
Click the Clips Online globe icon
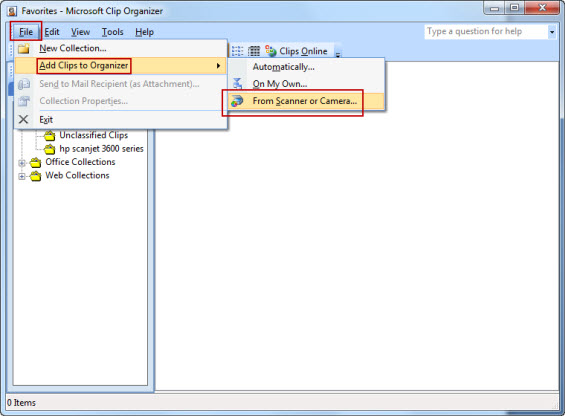pos(271,51)
